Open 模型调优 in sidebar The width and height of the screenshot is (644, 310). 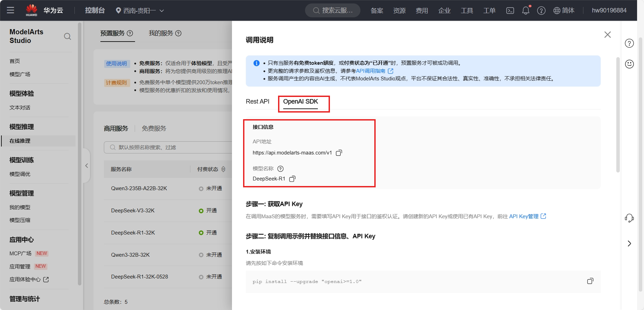click(20, 174)
